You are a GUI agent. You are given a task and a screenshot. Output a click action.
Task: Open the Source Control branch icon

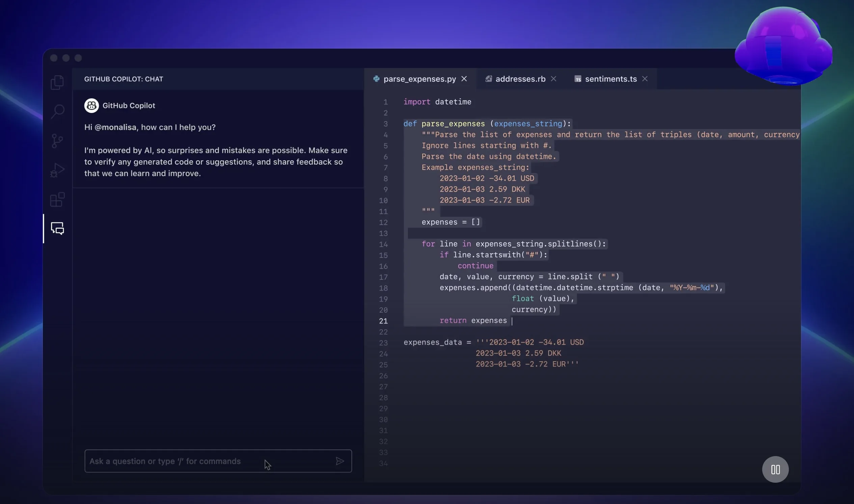pyautogui.click(x=57, y=141)
